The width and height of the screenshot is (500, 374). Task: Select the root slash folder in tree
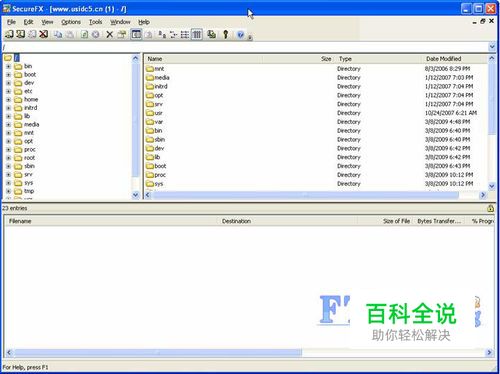[17, 58]
